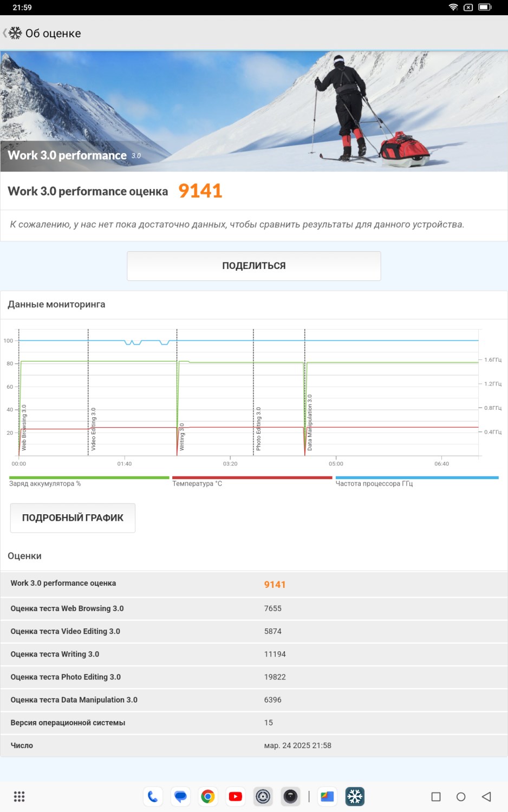Tap the 7655 Web Browsing score value

pos(273,608)
